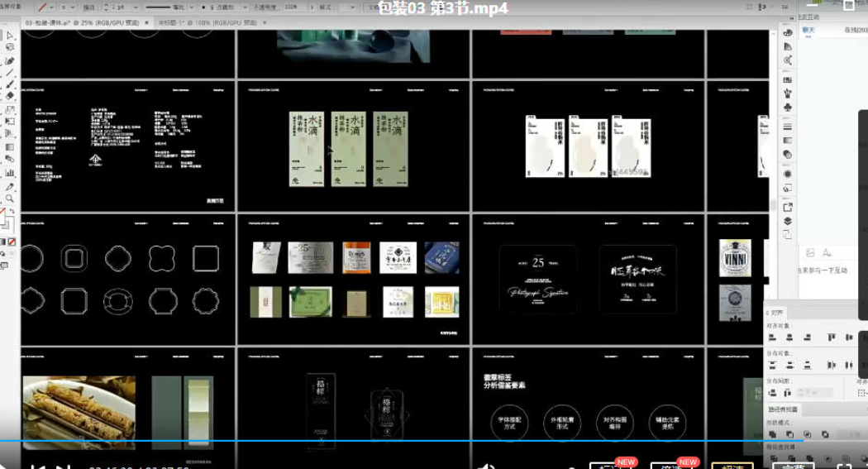Open the 样式 style dropdown
Viewport: 868px width, 469px height.
tap(352, 7)
